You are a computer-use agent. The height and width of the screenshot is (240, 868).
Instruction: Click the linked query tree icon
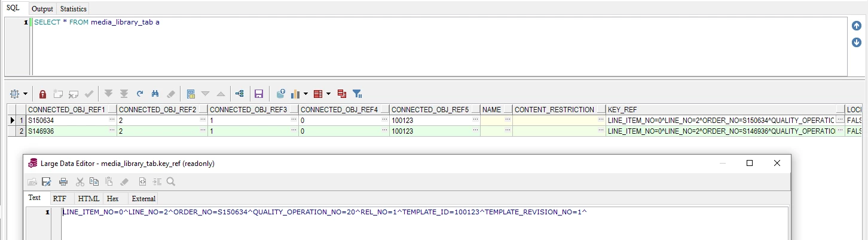240,94
